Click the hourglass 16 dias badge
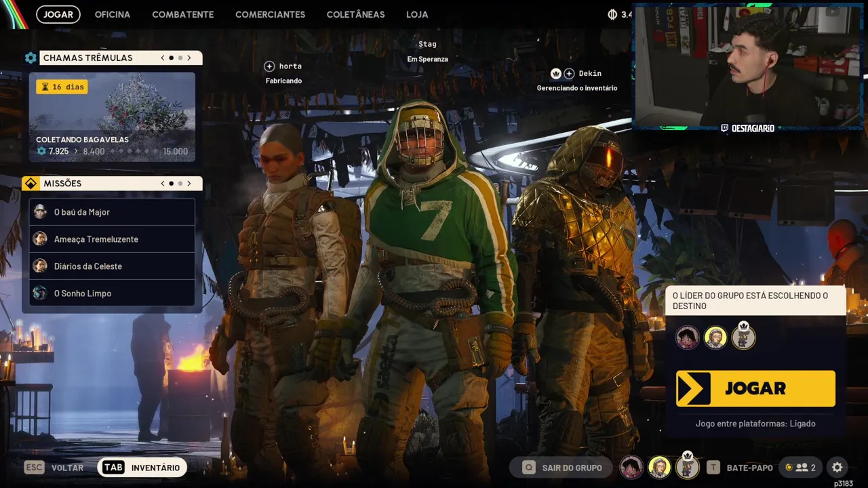The height and width of the screenshot is (488, 868). pos(62,87)
